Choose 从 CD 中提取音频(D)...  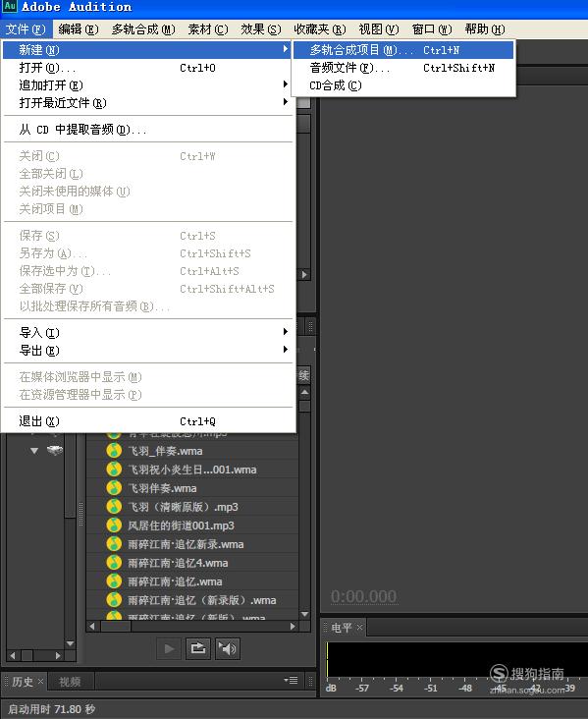pos(147,130)
